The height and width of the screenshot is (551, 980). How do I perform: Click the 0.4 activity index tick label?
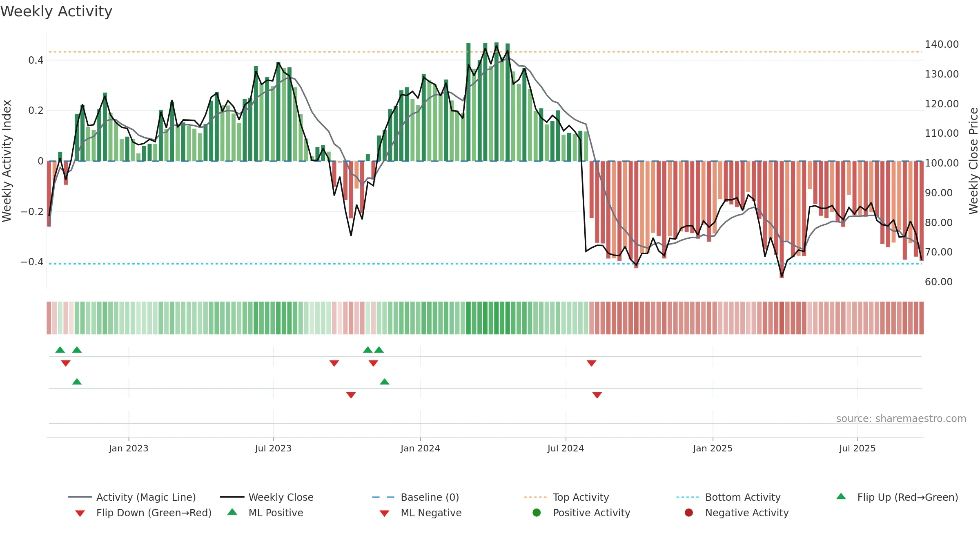36,60
